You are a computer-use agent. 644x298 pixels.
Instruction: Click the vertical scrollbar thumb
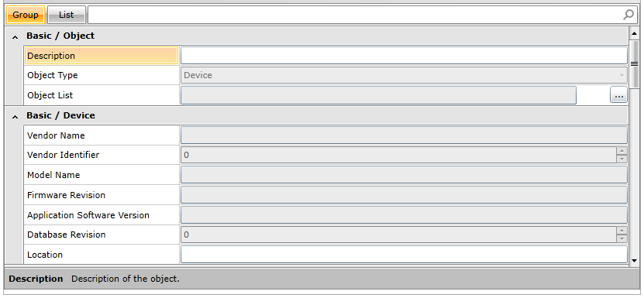(x=634, y=64)
